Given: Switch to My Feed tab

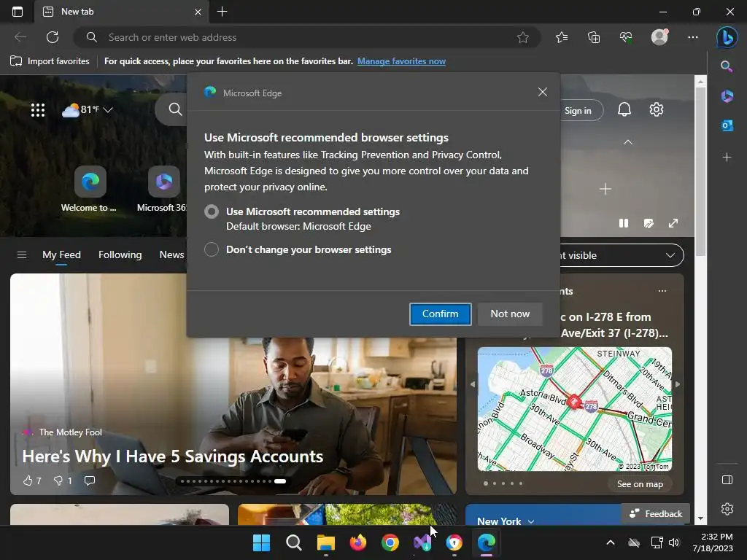Looking at the screenshot, I should 61,255.
